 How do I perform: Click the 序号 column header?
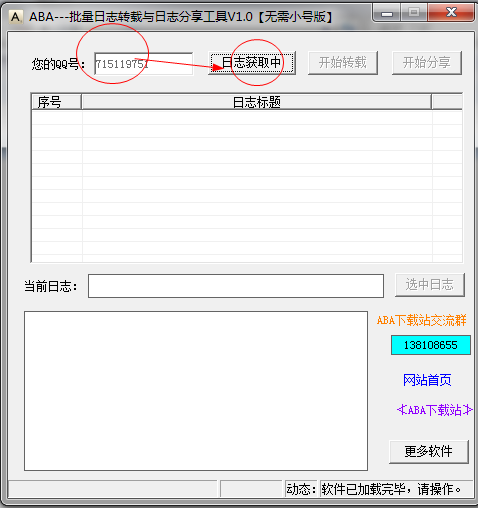coord(56,102)
